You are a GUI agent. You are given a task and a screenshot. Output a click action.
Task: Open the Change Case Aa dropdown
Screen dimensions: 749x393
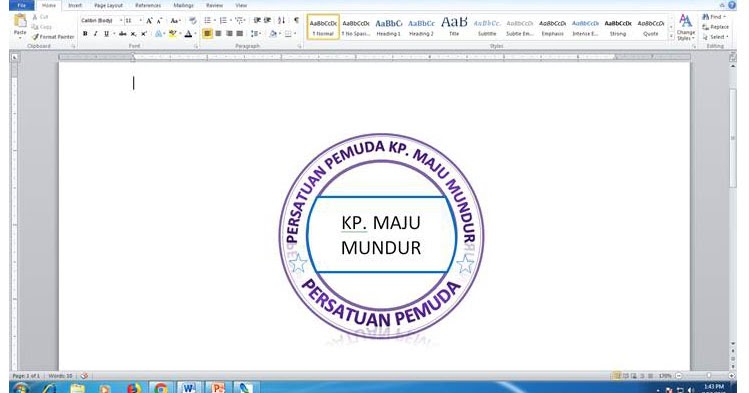click(175, 21)
